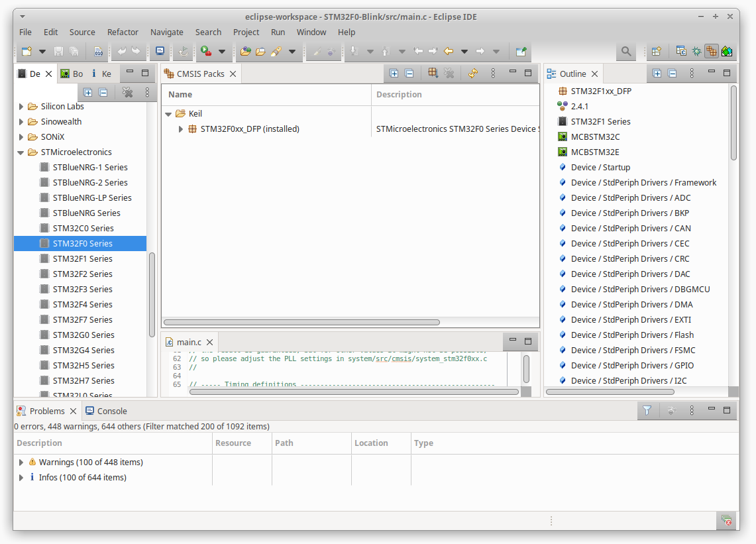
Task: Click the refresh icon in CMSIS Packs toolbar
Action: click(473, 74)
